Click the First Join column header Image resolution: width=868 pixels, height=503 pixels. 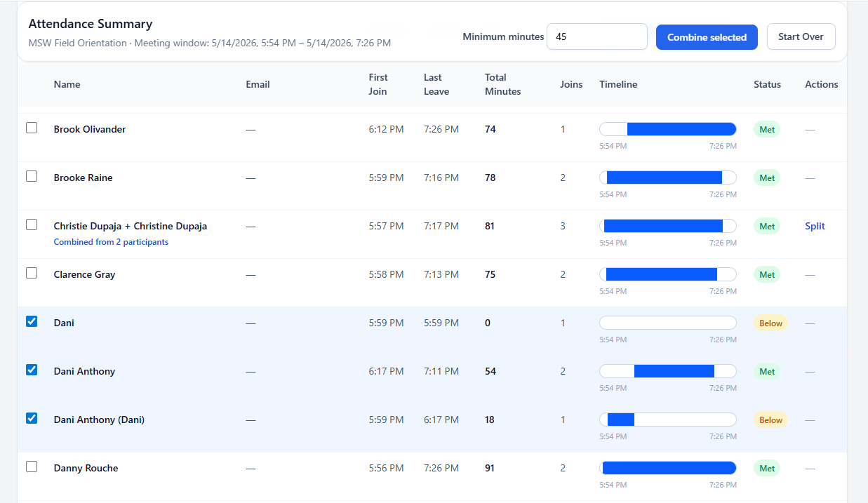(x=378, y=84)
